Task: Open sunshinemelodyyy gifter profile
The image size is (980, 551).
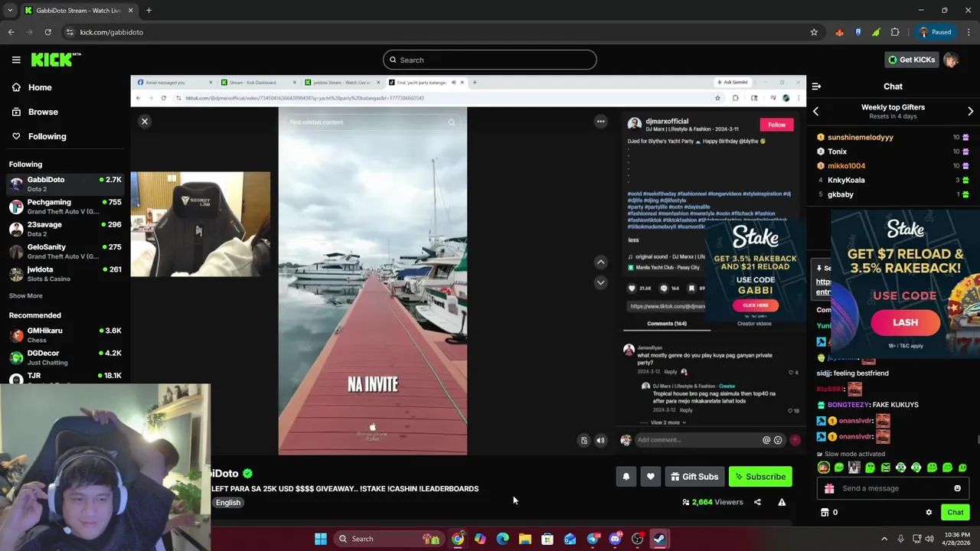Action: 860,137
